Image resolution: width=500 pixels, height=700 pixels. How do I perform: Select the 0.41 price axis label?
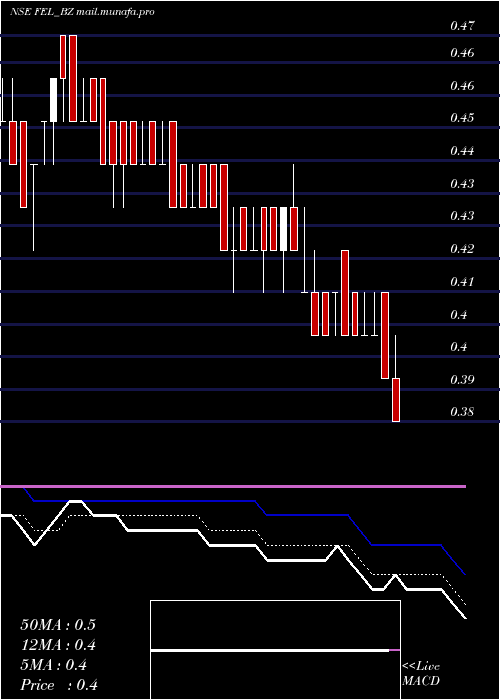coord(462,282)
